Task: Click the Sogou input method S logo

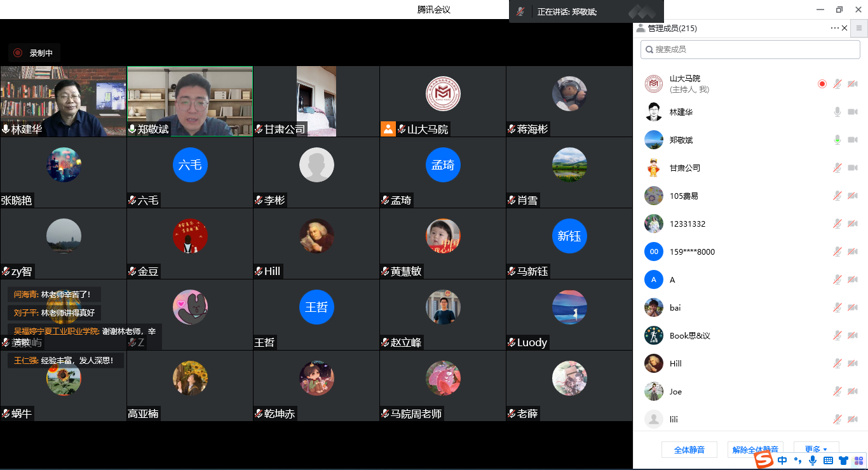Action: click(763, 460)
